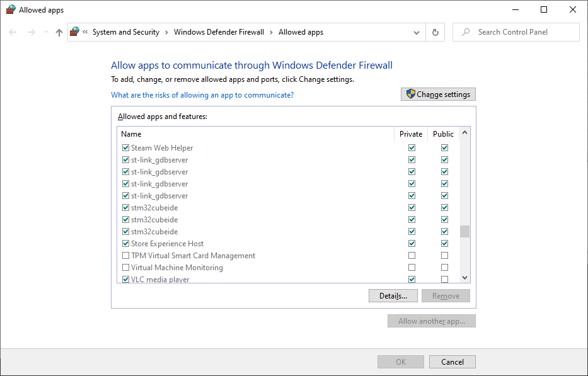
Task: Enable Public for TPM Virtual Smart Card
Action: click(x=444, y=256)
